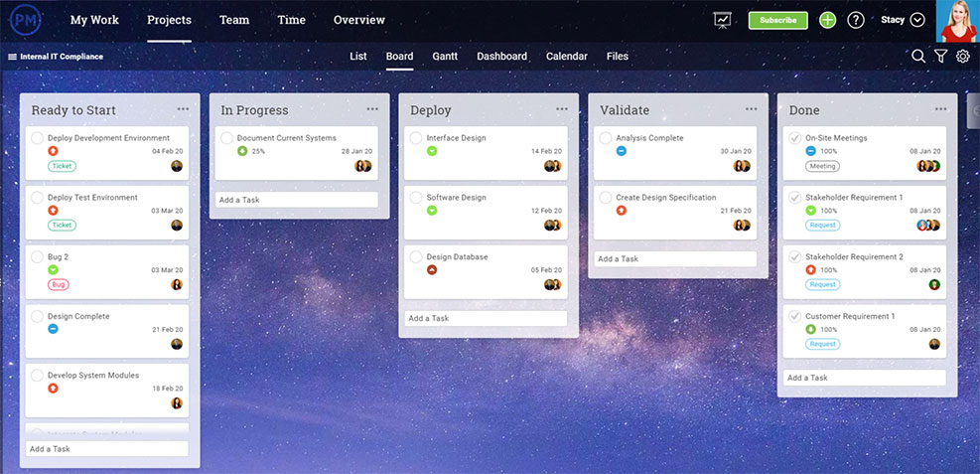This screenshot has height=474, width=980.
Task: Open the filter funnel icon
Action: (940, 57)
